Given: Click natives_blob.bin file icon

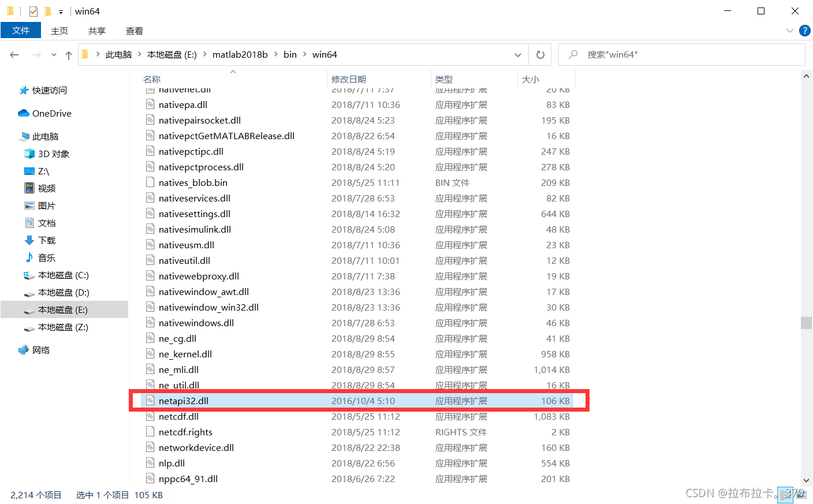Looking at the screenshot, I should pyautogui.click(x=150, y=182).
